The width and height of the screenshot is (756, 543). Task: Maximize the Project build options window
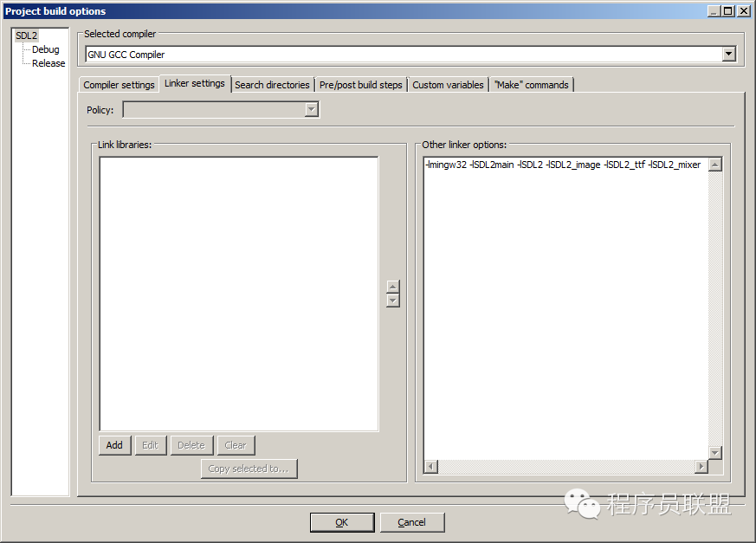pyautogui.click(x=728, y=10)
